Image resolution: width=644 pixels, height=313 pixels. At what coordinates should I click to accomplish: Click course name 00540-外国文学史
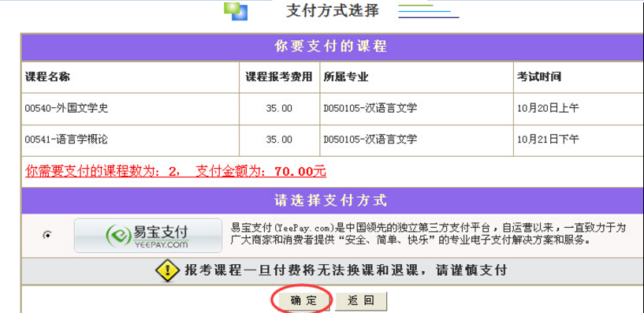tap(66, 109)
